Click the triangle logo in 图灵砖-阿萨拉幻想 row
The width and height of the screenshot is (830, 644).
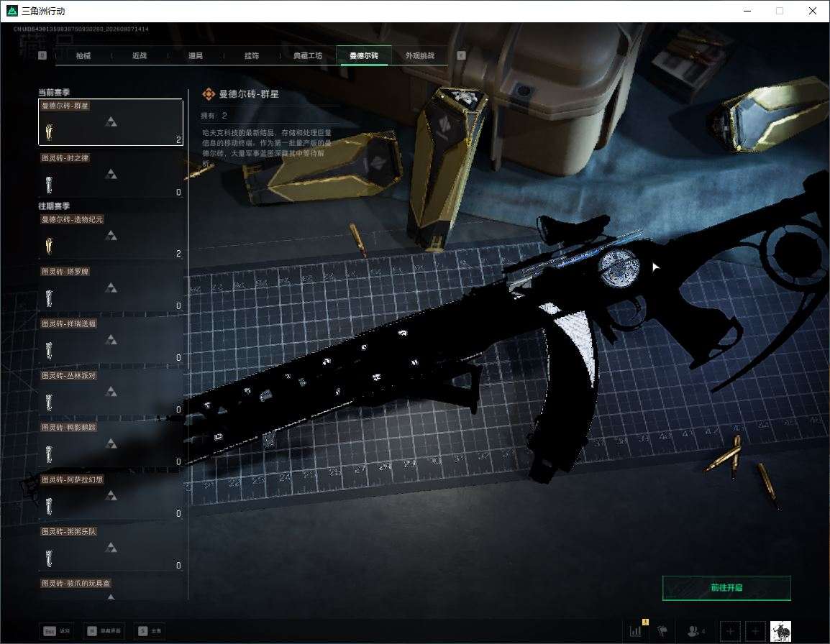pyautogui.click(x=111, y=495)
